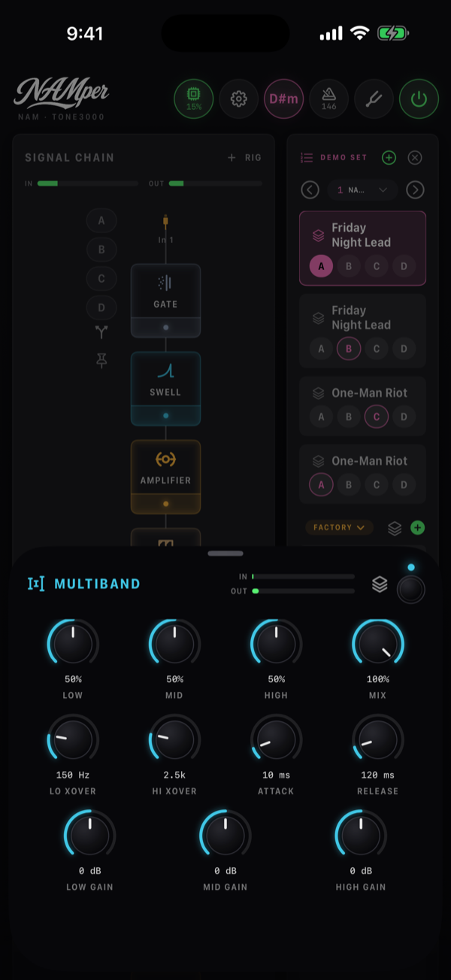Select scene B in the signal chain
The image size is (451, 980).
click(x=101, y=250)
